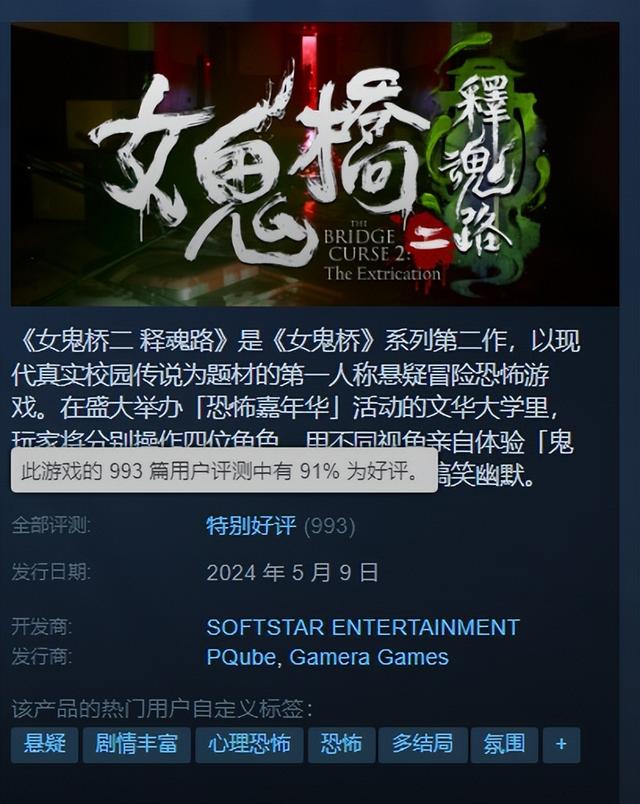The image size is (640, 804).
Task: Open the PQube publisher link
Action: click(241, 657)
